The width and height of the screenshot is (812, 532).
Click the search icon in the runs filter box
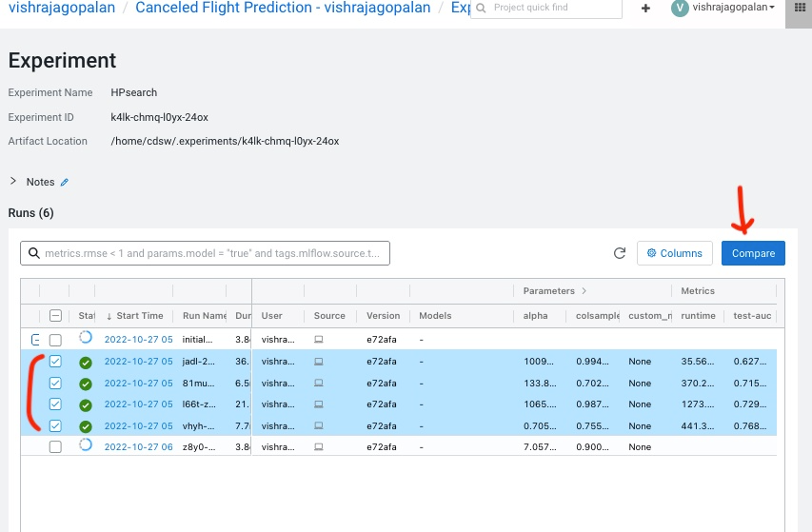(34, 253)
